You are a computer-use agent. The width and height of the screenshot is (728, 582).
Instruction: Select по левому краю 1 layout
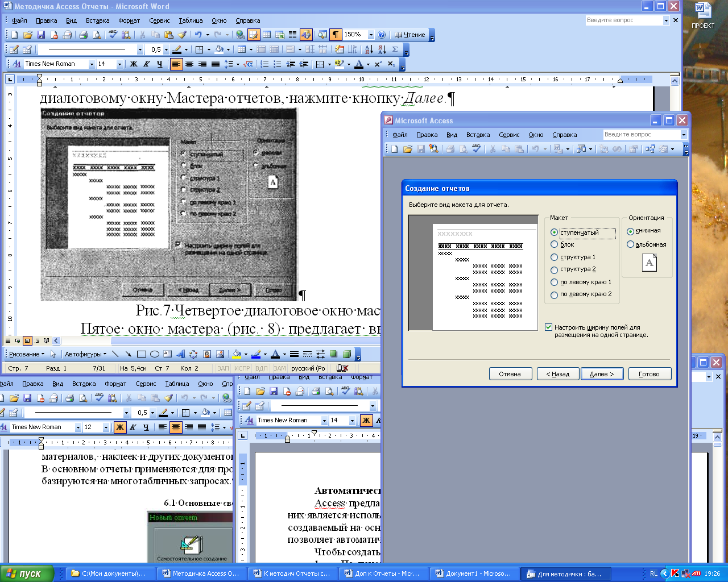point(554,282)
